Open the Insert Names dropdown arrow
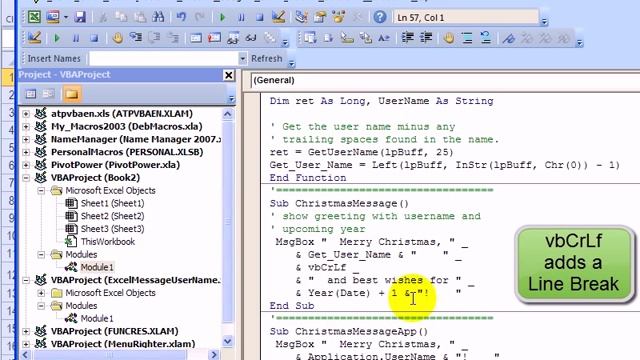Viewport: 640px width, 360px height. click(242, 59)
